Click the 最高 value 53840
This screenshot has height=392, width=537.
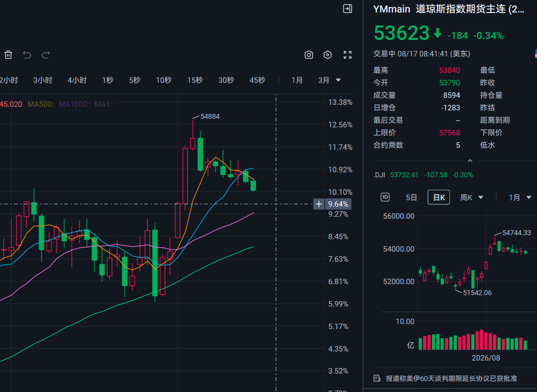449,70
